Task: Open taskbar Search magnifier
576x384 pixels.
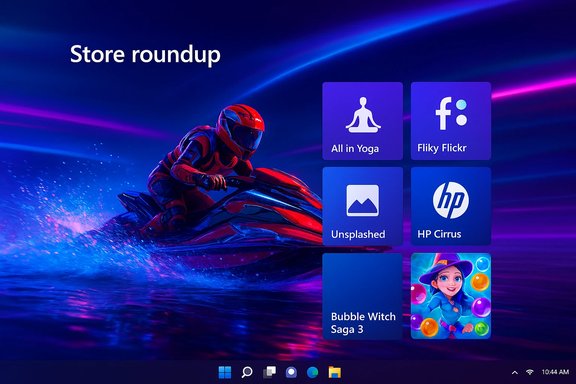Action: tap(247, 372)
